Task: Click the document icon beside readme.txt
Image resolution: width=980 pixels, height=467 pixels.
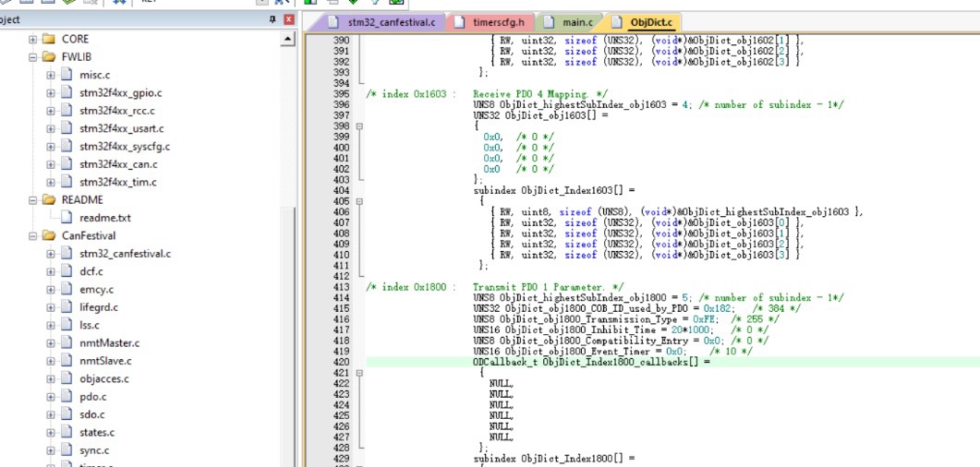Action: (67, 218)
